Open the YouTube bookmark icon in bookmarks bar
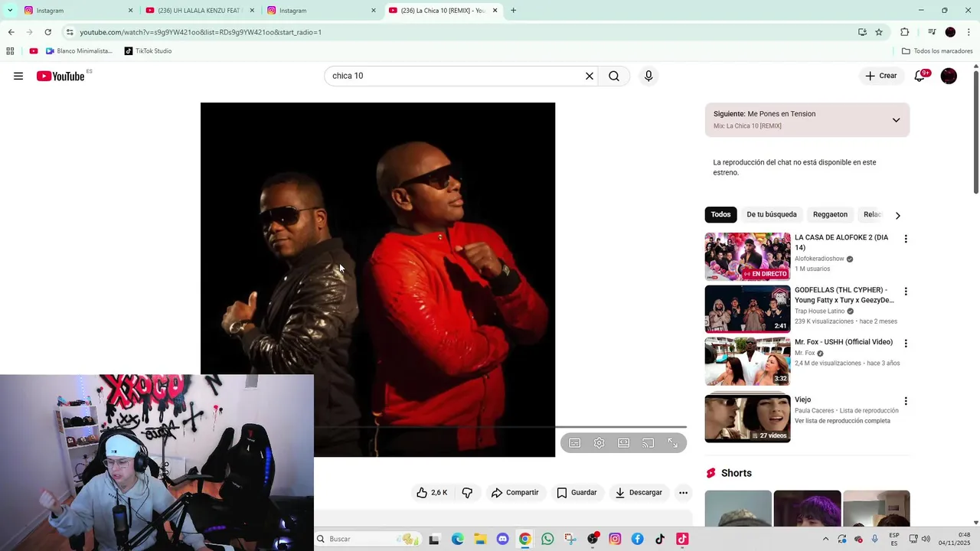Viewport: 980px width, 551px height. 34,51
